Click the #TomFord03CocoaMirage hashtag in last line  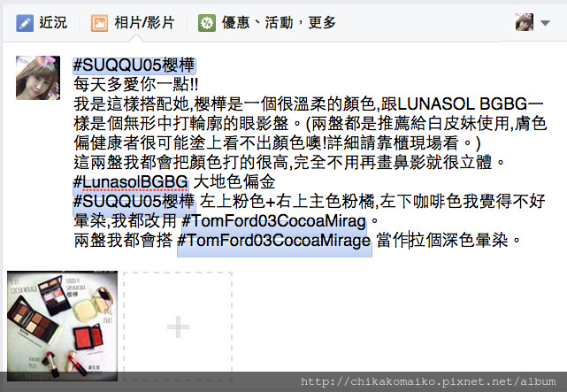[274, 240]
